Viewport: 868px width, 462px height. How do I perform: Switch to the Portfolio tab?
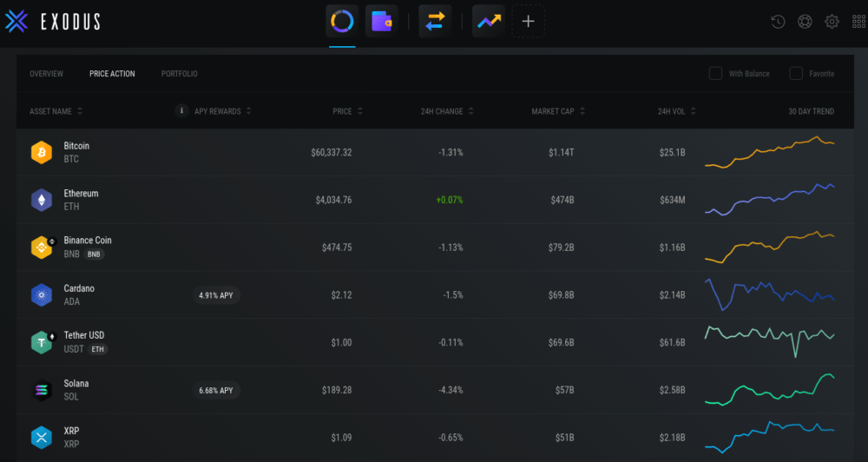click(179, 74)
